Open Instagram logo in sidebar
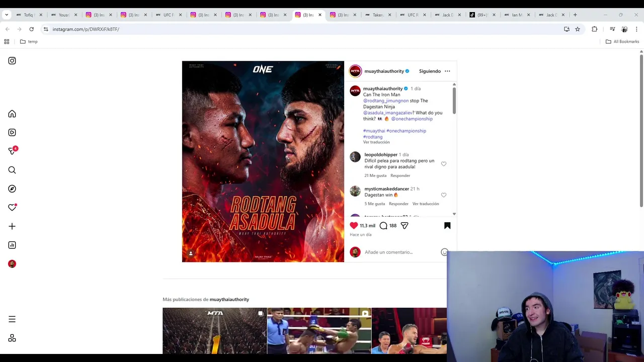 [12, 61]
